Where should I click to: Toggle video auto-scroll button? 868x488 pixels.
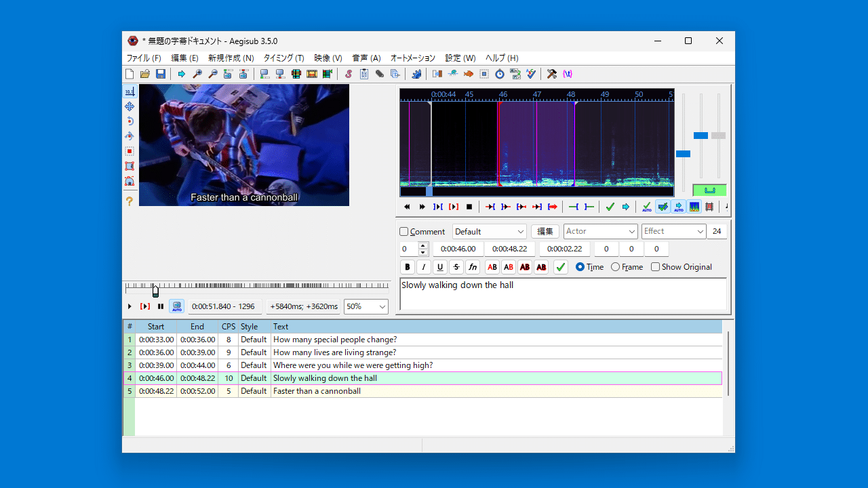(176, 306)
